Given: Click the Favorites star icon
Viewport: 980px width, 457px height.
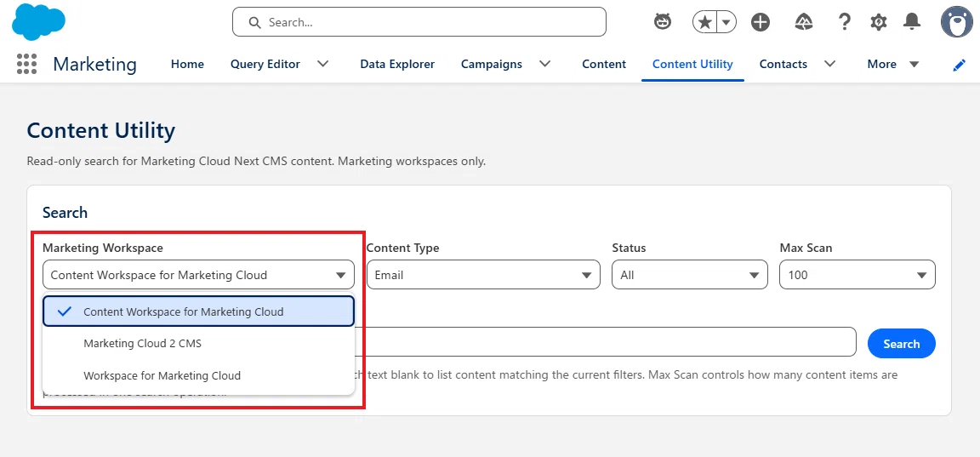Looking at the screenshot, I should coord(705,22).
